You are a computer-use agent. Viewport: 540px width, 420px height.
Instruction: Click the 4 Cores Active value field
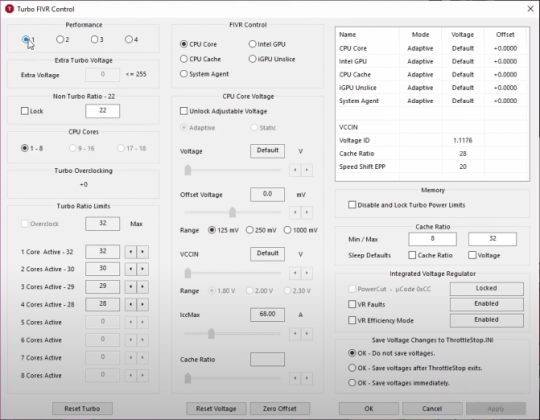point(103,304)
